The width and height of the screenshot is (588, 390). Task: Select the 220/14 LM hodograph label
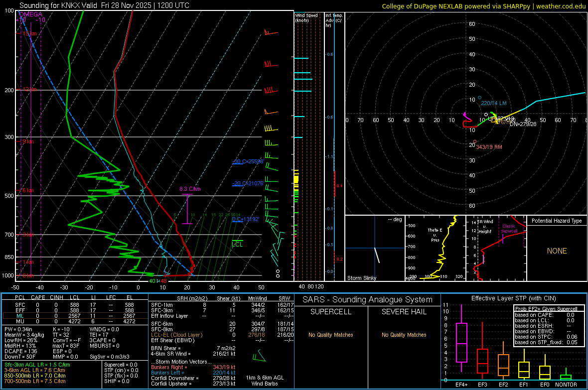pos(493,103)
